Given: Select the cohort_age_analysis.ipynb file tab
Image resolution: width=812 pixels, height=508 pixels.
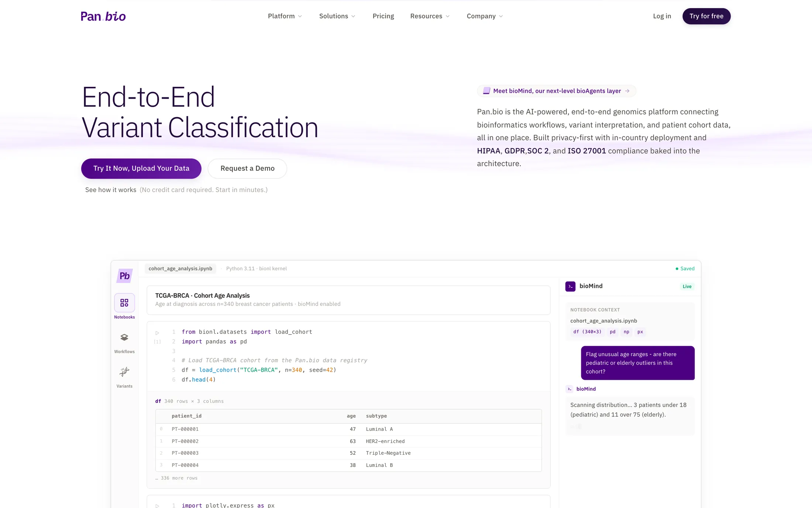Looking at the screenshot, I should click(x=180, y=269).
